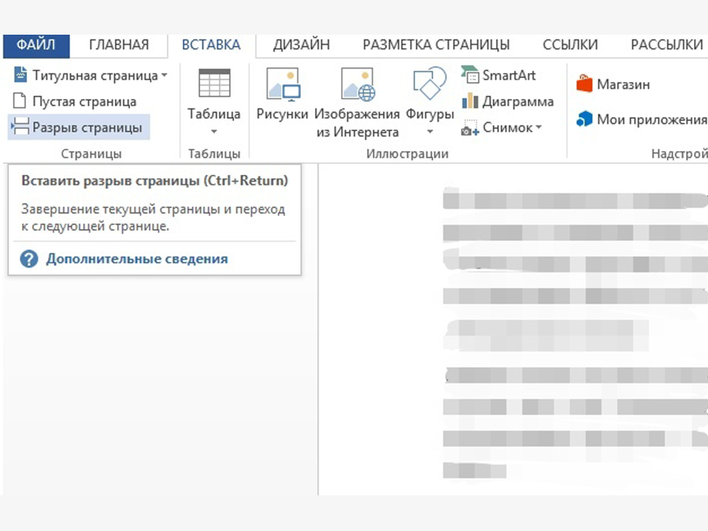Click the Титульная страница icon
708x531 pixels.
pos(20,75)
